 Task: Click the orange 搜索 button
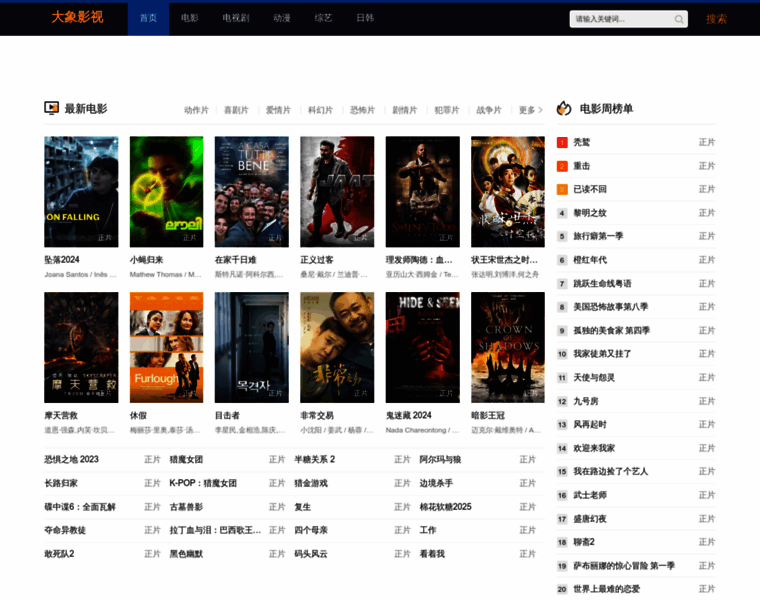pos(716,19)
